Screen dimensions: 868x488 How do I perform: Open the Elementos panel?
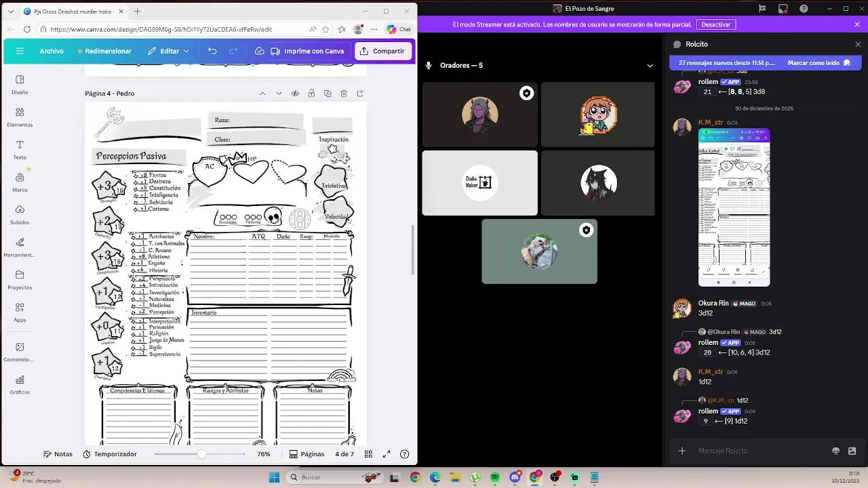click(20, 117)
